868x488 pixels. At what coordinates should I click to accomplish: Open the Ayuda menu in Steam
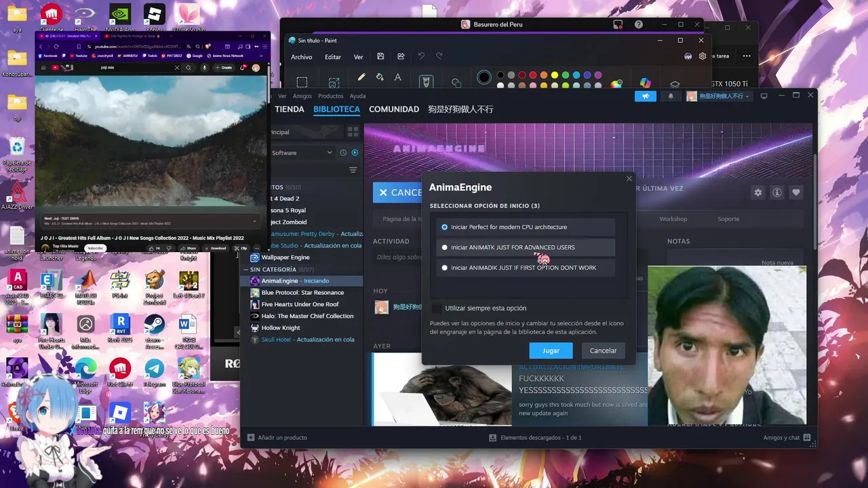pos(357,96)
